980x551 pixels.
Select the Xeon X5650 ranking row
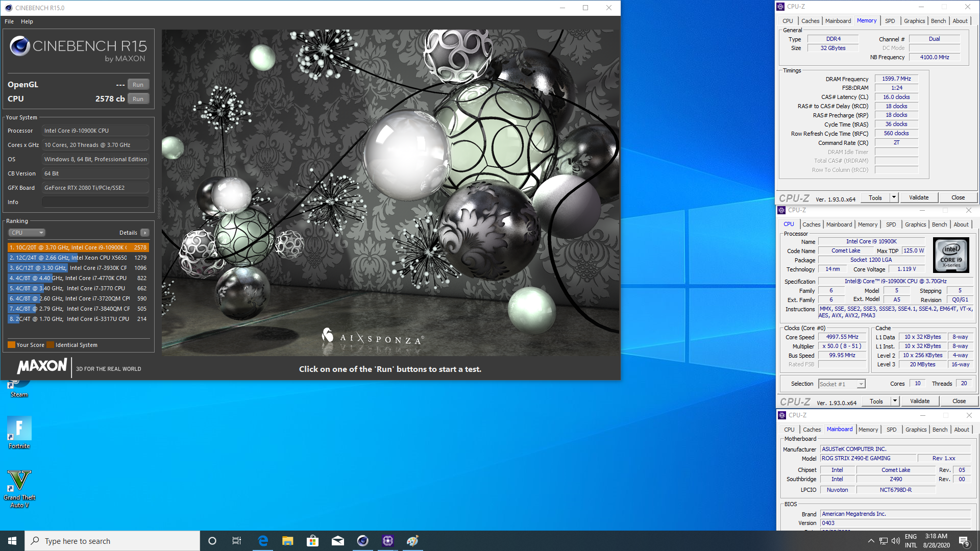(x=78, y=258)
